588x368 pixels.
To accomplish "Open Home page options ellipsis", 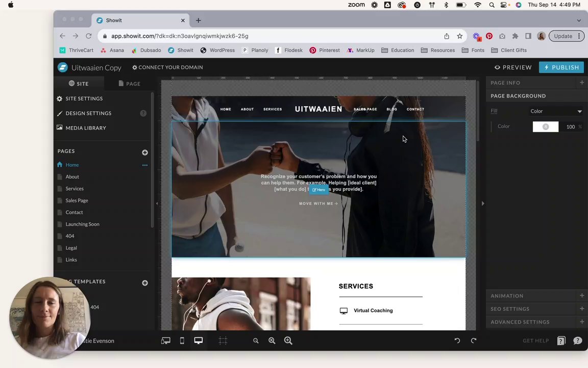I will click(145, 165).
